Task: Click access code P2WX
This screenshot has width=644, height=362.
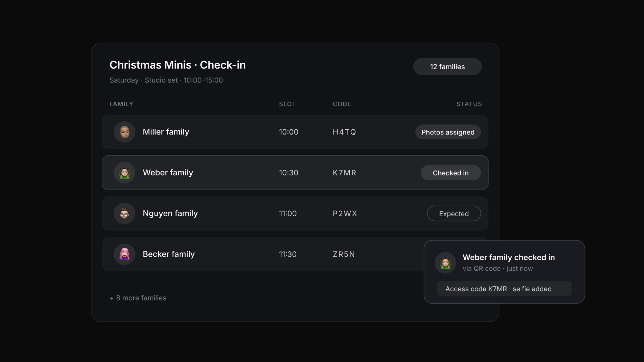Action: [x=345, y=213]
